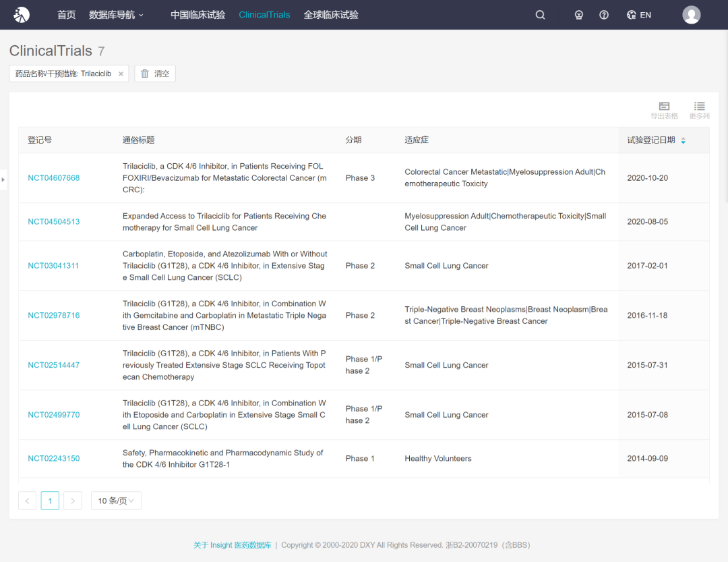Click Triple-Negative Breast Neoplasms indication cell
Viewport: 728px width, 562px height.
tap(506, 316)
